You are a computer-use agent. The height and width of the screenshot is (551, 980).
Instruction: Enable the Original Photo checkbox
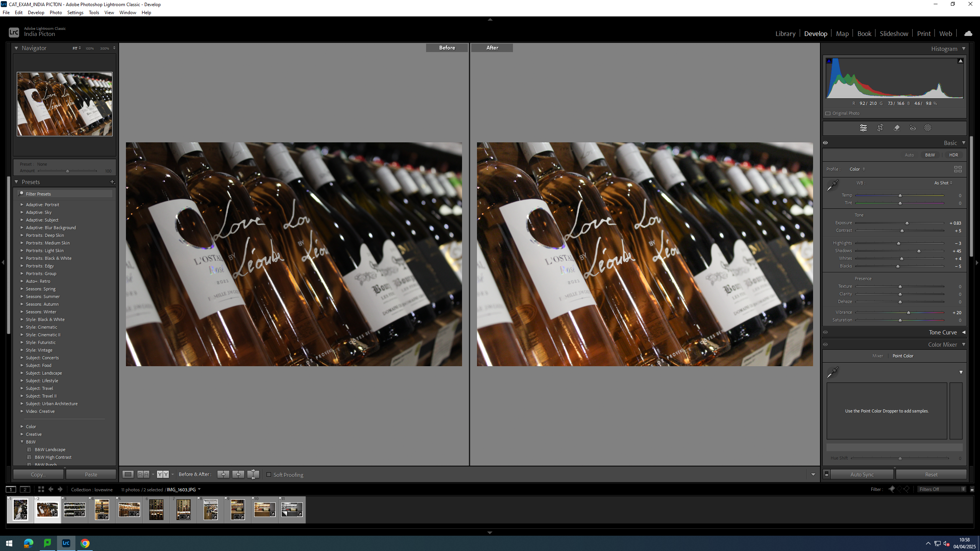(x=828, y=114)
